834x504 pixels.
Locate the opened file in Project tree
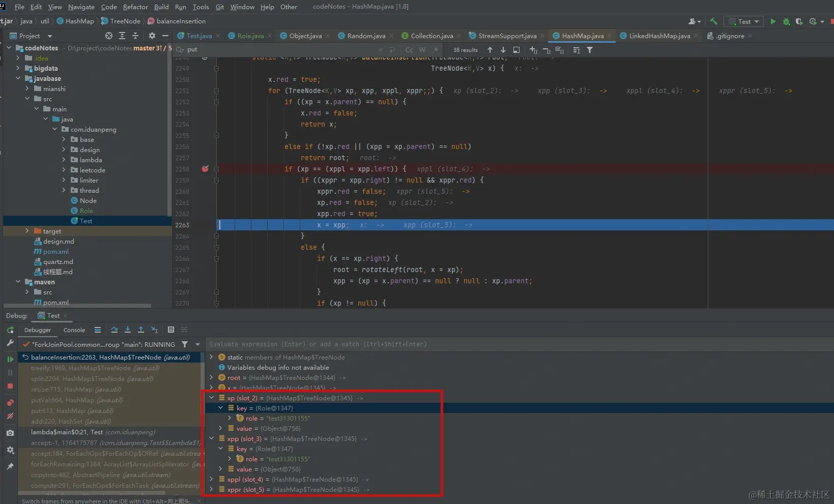coord(109,36)
